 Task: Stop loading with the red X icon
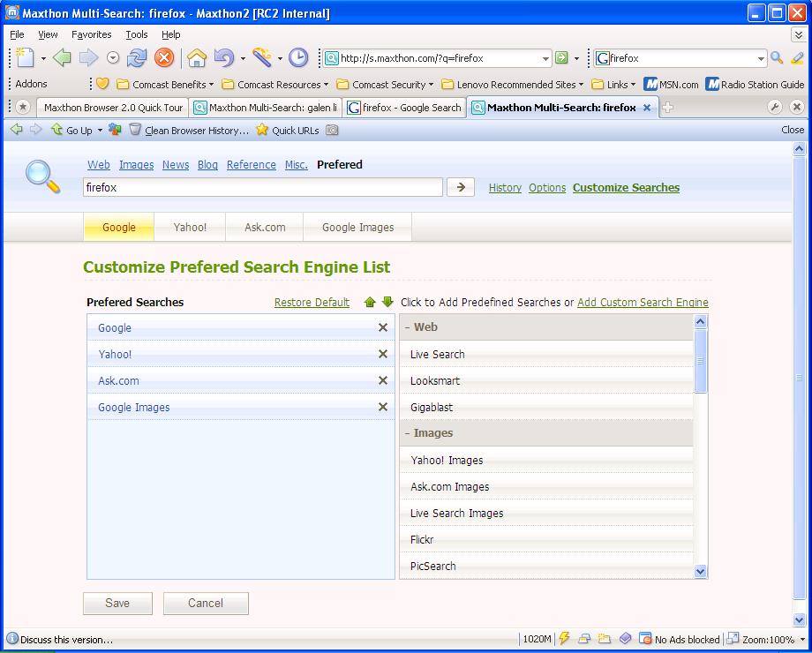click(164, 57)
